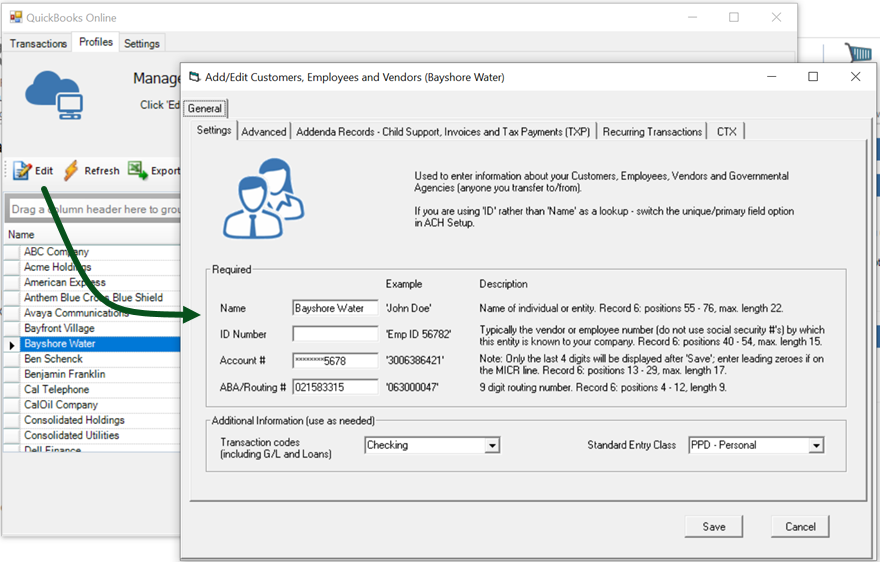
Task: Minimize the Add/Edit Customers dialog
Action: (x=772, y=76)
